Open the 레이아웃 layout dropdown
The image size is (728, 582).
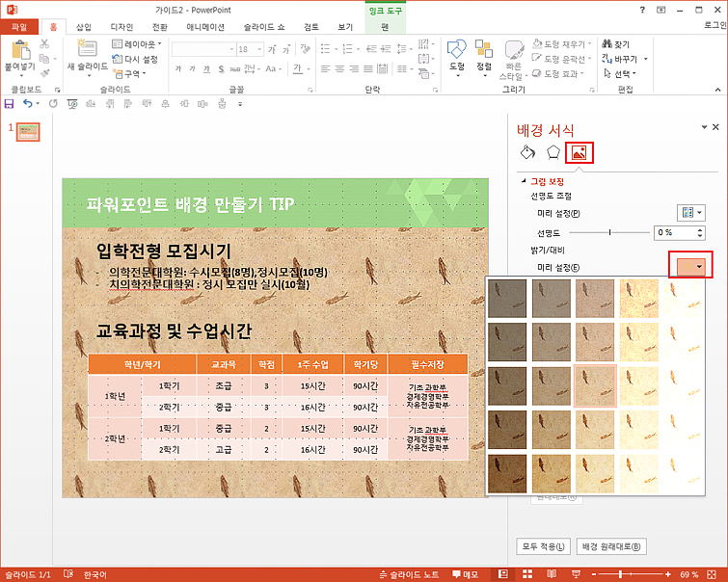[137, 44]
